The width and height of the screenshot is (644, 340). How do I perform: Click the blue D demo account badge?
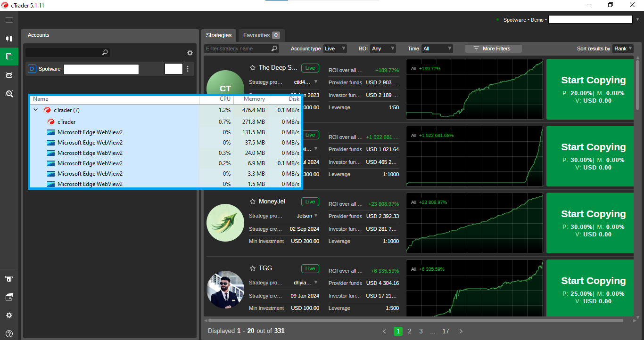(x=32, y=69)
